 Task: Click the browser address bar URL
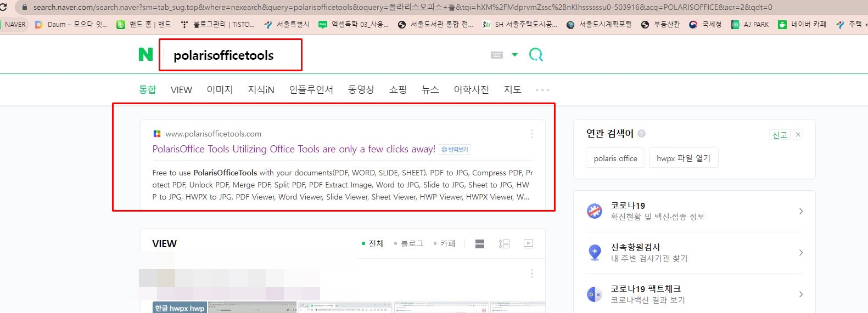click(x=402, y=7)
